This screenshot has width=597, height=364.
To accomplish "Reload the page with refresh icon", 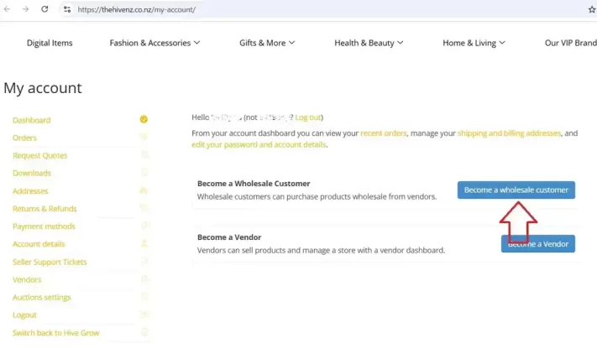I will (x=45, y=9).
